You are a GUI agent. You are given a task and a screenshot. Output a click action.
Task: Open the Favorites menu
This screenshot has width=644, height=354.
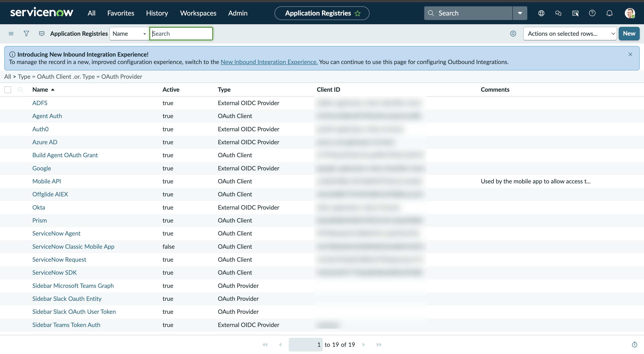point(121,13)
